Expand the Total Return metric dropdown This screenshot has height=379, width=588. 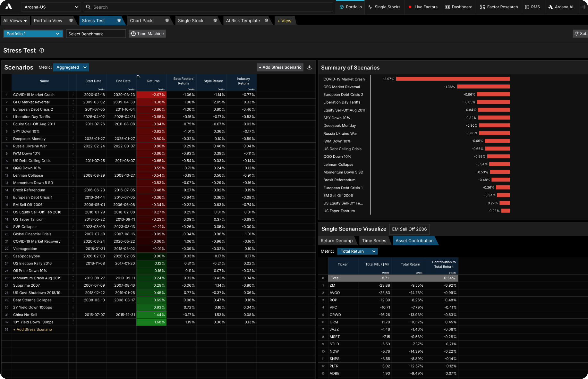coord(357,251)
